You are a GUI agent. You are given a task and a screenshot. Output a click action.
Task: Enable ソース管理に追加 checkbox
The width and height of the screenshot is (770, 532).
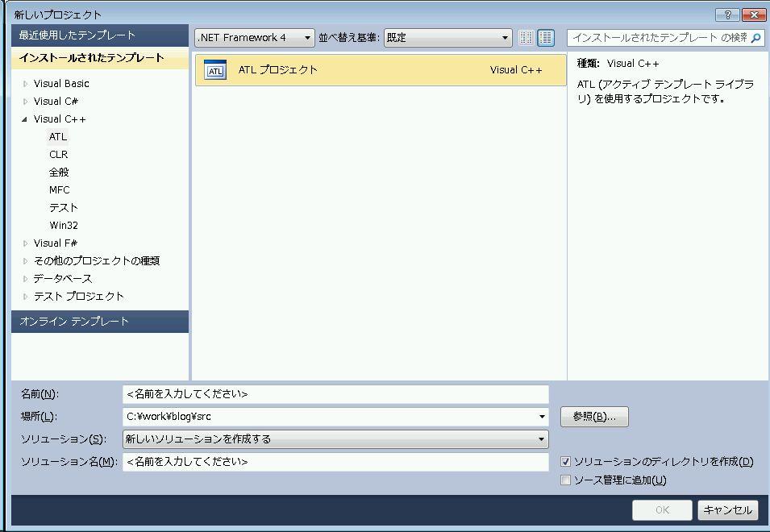click(565, 480)
